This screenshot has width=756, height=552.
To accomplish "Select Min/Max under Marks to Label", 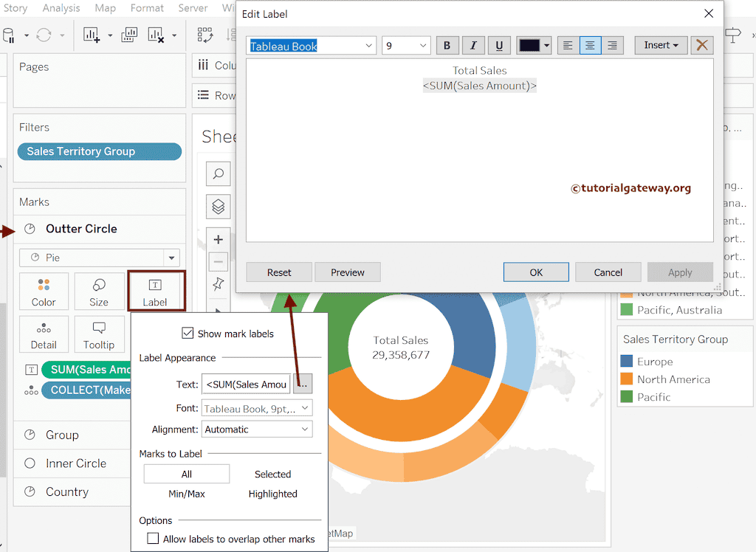I will tap(187, 494).
